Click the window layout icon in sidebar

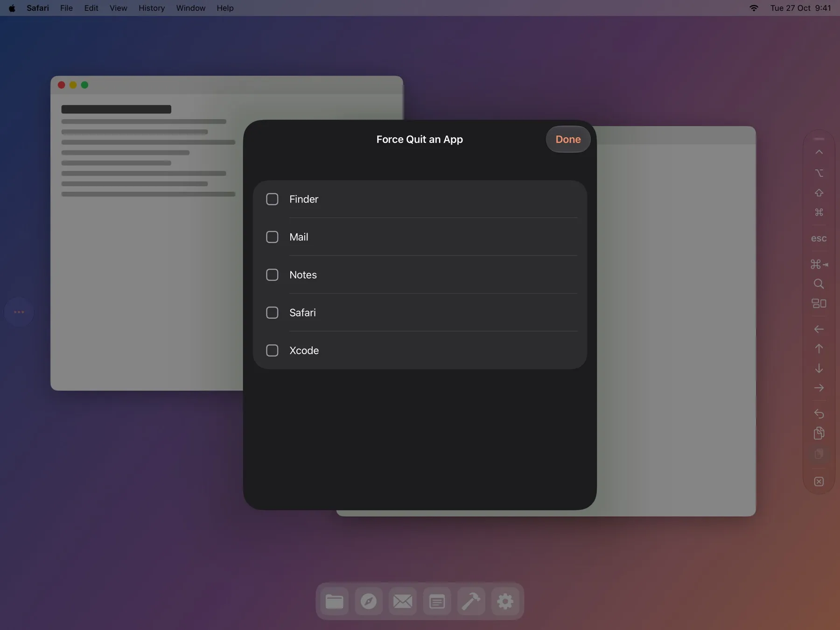[819, 303]
